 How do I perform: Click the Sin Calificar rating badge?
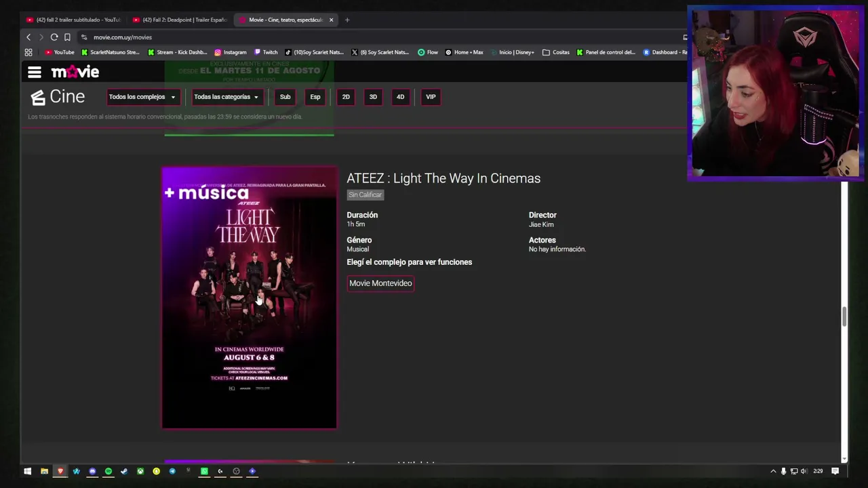pyautogui.click(x=366, y=195)
